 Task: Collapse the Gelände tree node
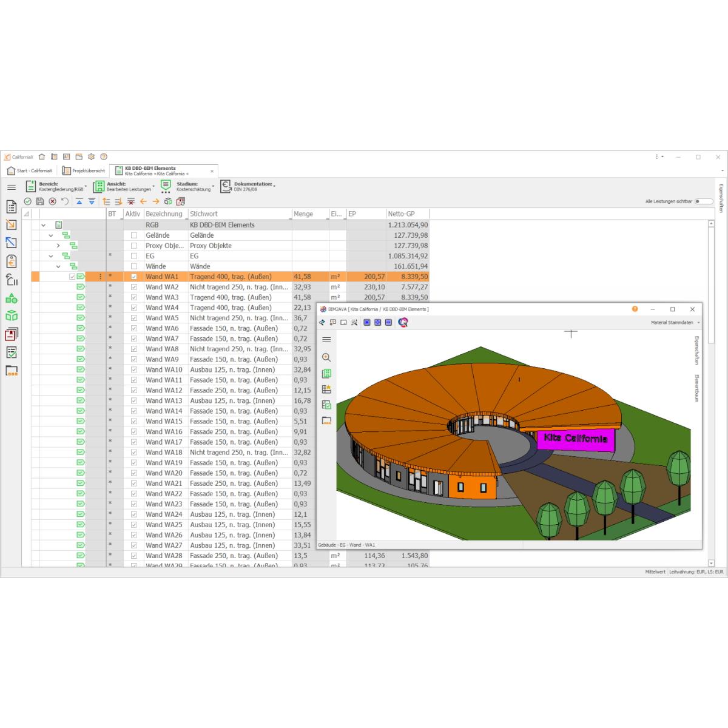coord(51,235)
